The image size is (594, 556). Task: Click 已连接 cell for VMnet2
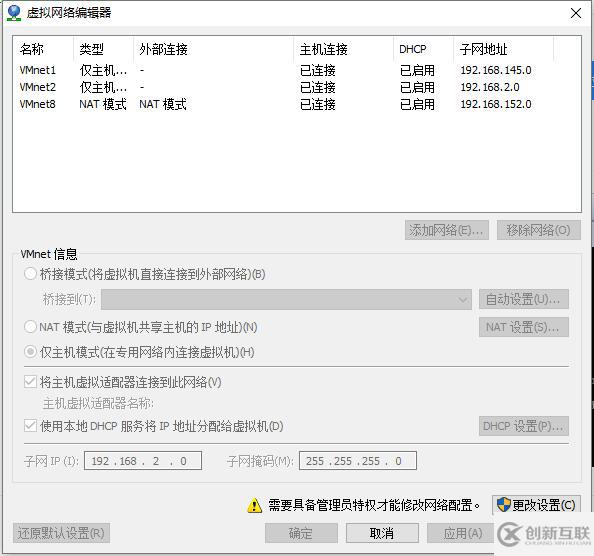[317, 87]
